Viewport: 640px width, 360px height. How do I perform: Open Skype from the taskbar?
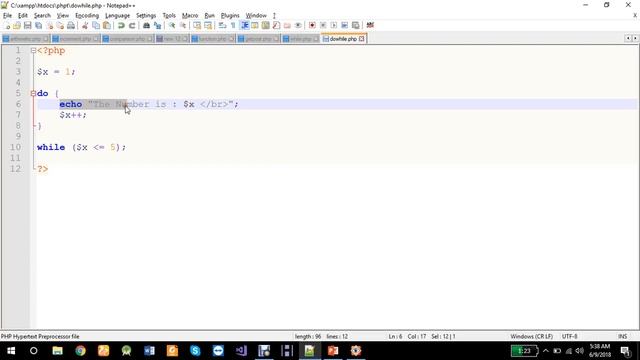[x=195, y=351]
